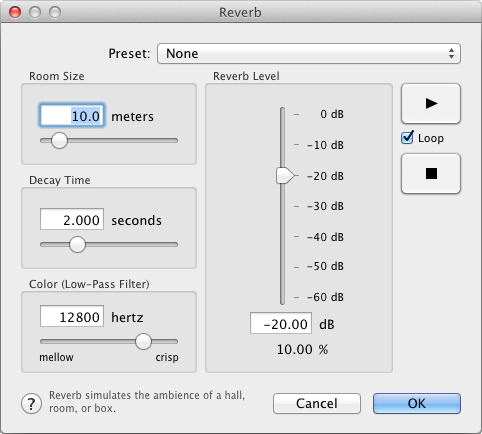This screenshot has width=482, height=434.
Task: Click the -60 dB mark on the level slider
Action: click(x=325, y=297)
